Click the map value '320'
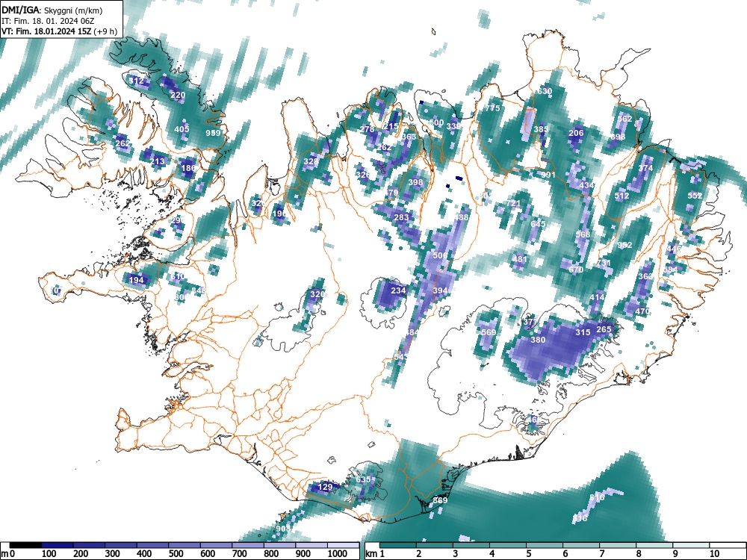Viewport: 747px width, 560px height. pos(317,294)
